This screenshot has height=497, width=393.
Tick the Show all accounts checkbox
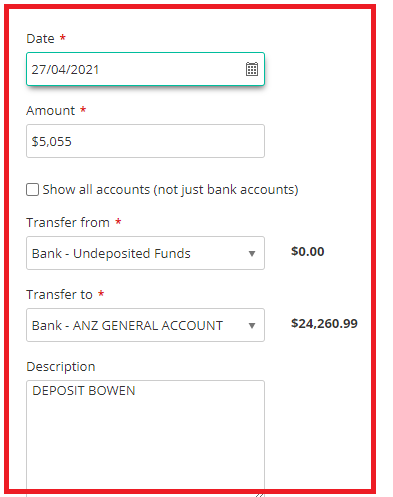pyautogui.click(x=32, y=189)
